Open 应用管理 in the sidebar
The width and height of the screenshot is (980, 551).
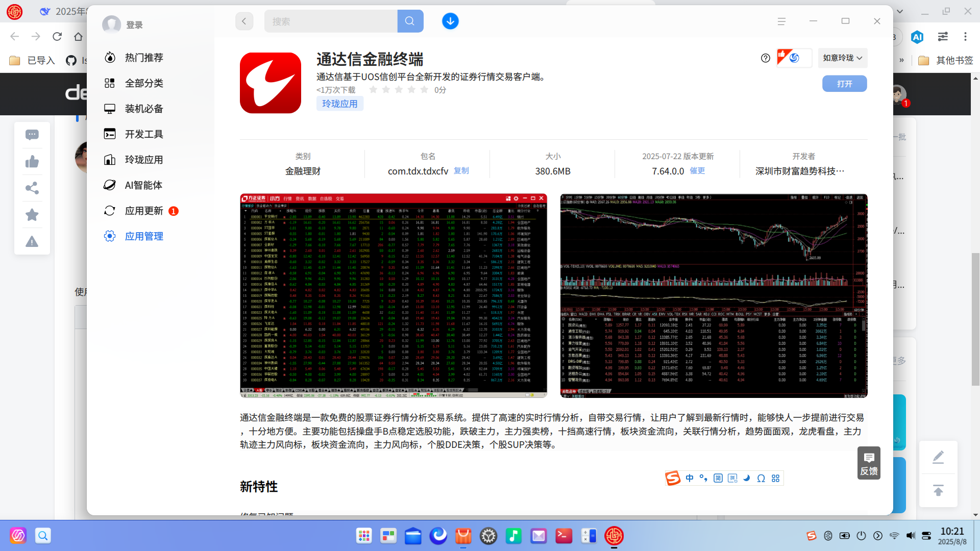144,236
